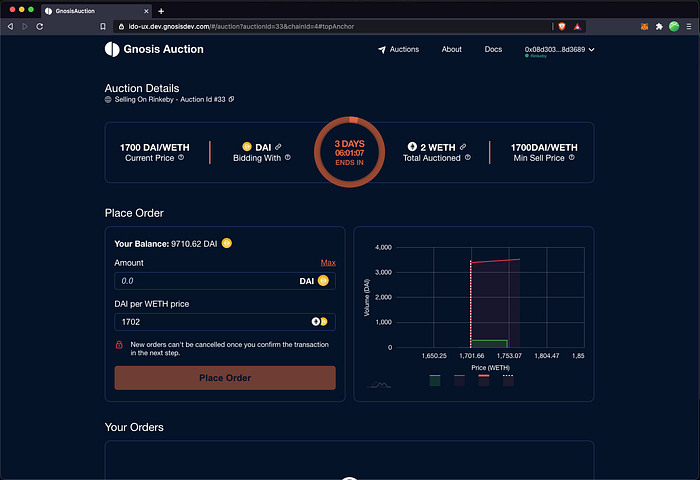Show Current Price info tooltip icon
This screenshot has height=480, width=700.
point(181,157)
